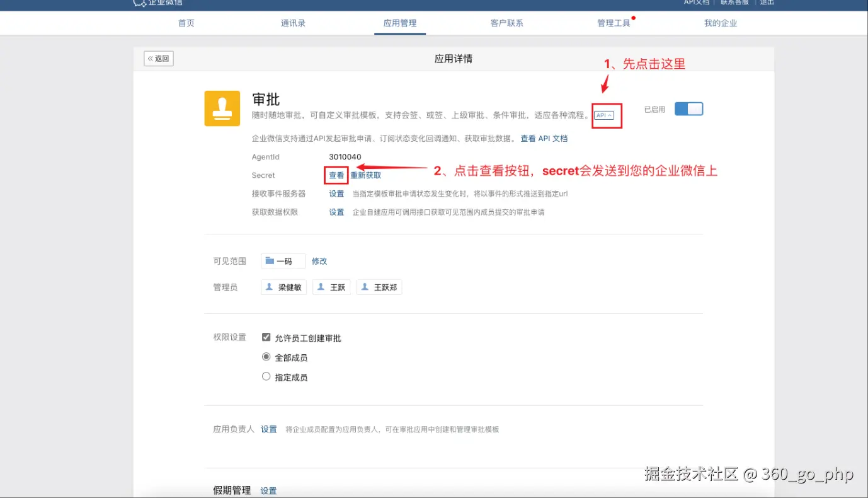Open the 查看 API 文档 link

coord(544,139)
